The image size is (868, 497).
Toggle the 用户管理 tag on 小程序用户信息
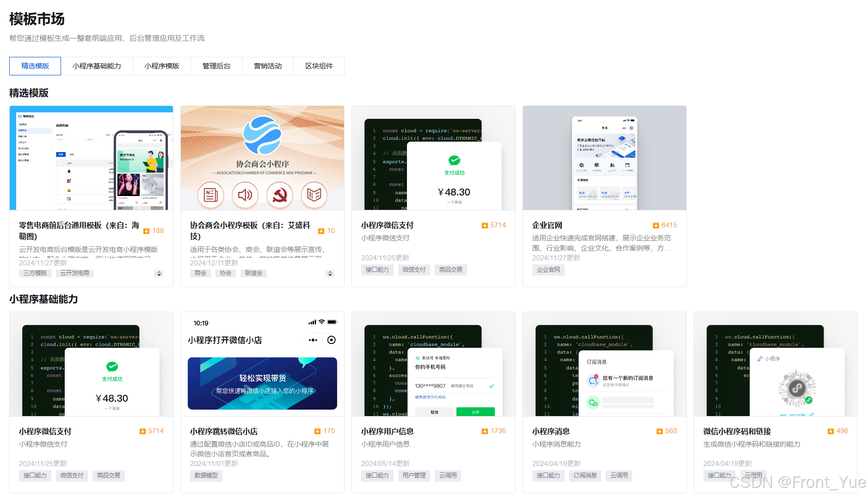414,476
